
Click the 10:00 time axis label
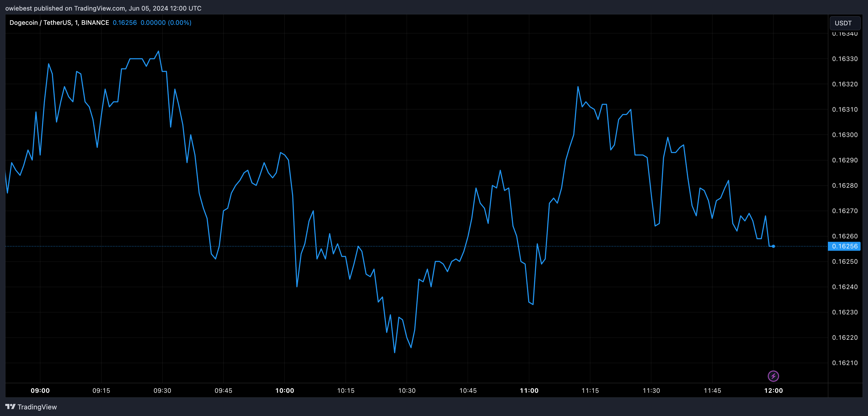point(285,390)
